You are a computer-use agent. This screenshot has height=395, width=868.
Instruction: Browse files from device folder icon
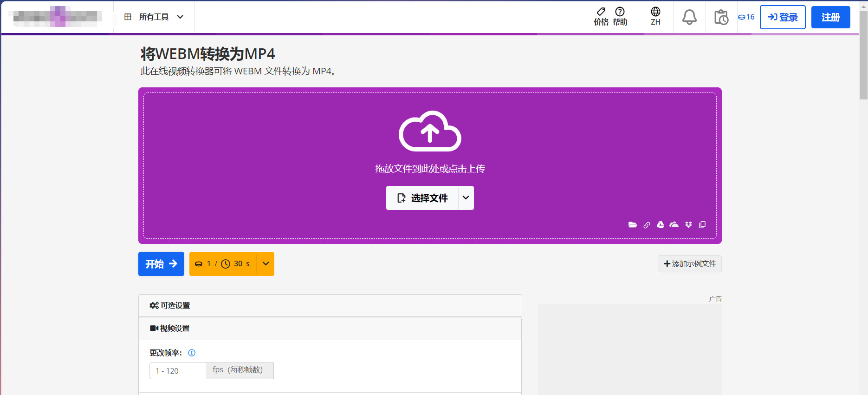coord(633,225)
